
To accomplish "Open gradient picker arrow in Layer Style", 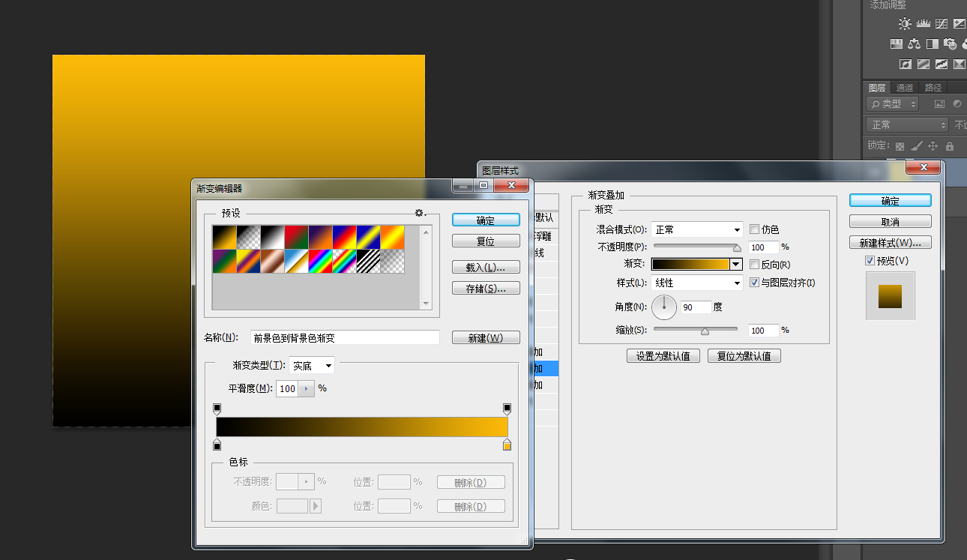I will 736,265.
